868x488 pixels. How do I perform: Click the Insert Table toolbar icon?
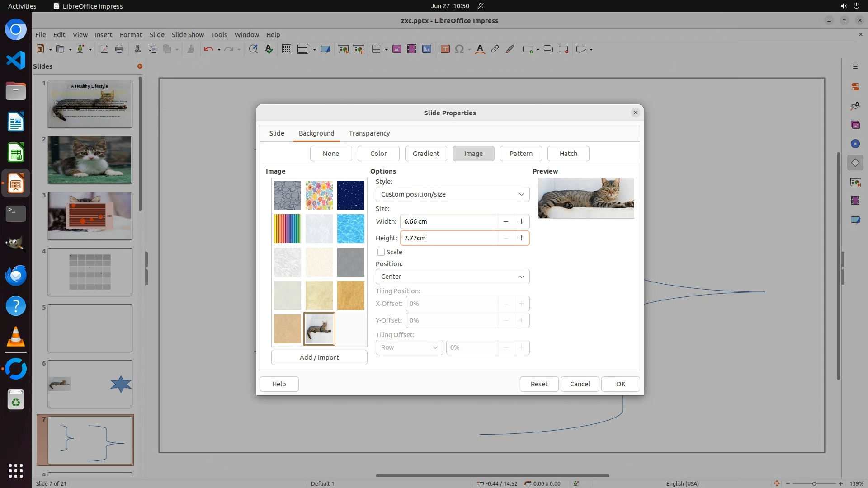[x=376, y=49]
